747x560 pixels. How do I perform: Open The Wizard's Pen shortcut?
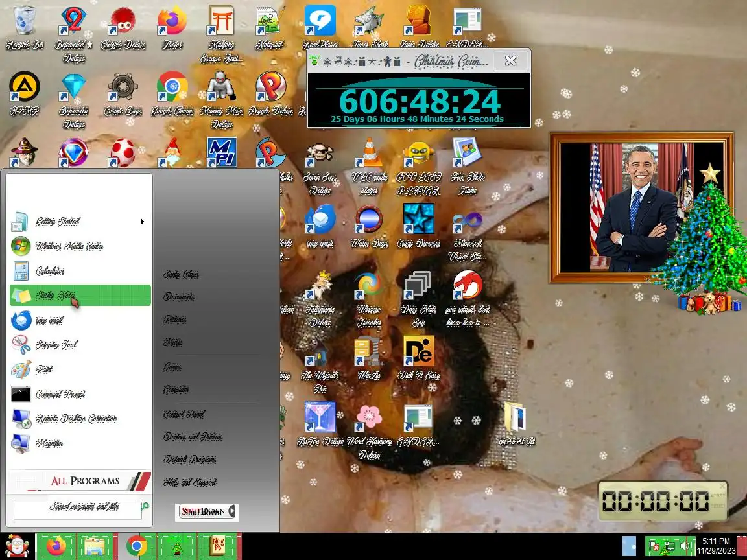coord(320,364)
